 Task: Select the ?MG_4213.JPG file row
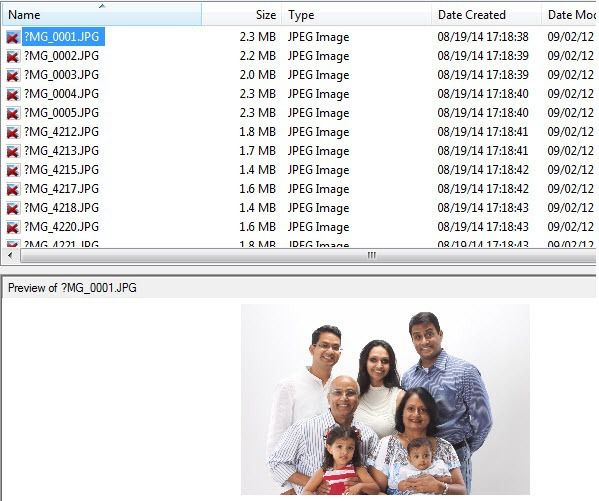click(299, 151)
